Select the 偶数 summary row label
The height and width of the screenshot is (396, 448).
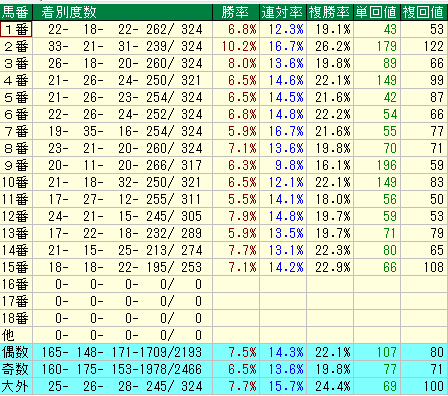(x=16, y=352)
